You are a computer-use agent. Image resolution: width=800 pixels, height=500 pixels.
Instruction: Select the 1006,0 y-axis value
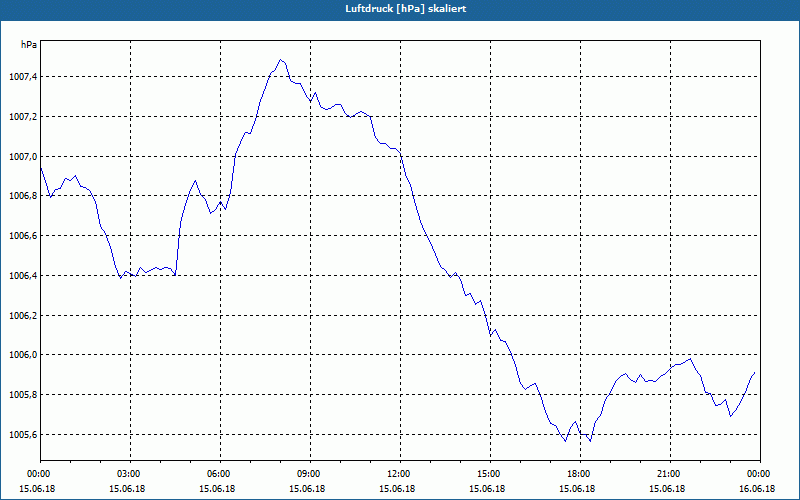point(23,355)
